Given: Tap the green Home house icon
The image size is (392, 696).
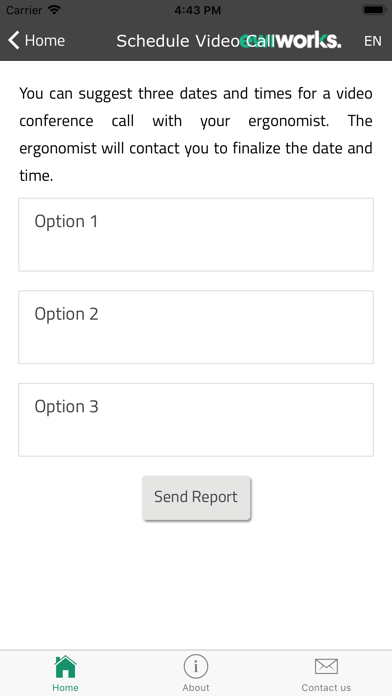Looking at the screenshot, I should 65,666.
